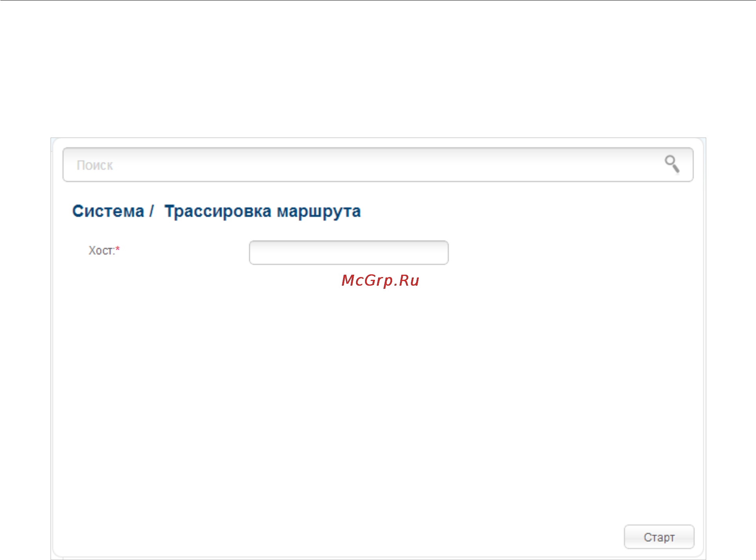Viewport: 756px width, 560px height.
Task: Click the Хост input field
Action: tap(349, 253)
